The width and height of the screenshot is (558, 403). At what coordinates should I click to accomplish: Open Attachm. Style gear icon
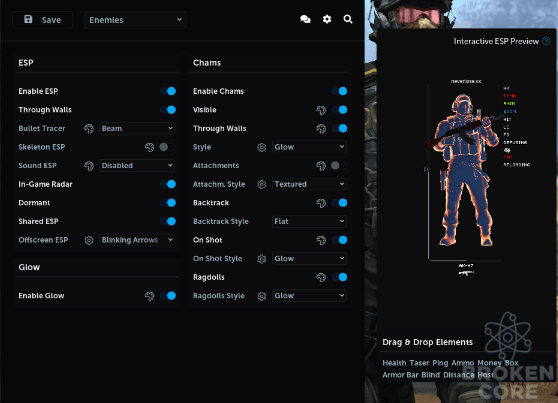(262, 184)
